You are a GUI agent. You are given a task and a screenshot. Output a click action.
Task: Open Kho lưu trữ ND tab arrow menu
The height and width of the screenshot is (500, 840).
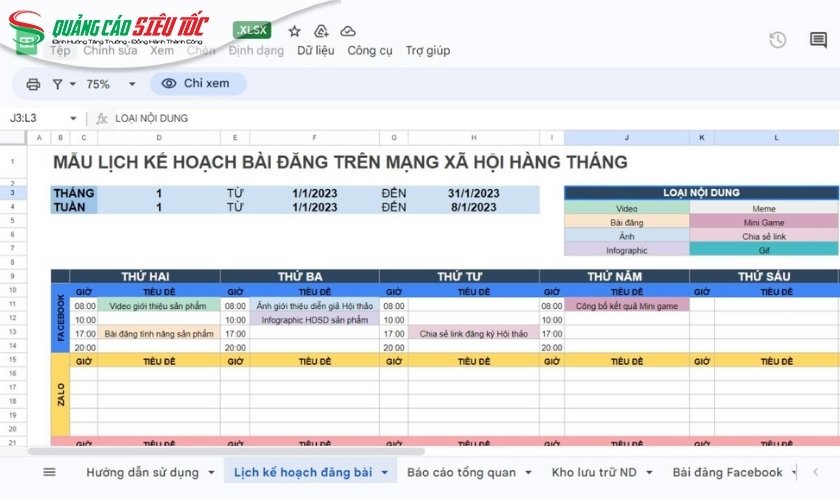[x=649, y=473]
